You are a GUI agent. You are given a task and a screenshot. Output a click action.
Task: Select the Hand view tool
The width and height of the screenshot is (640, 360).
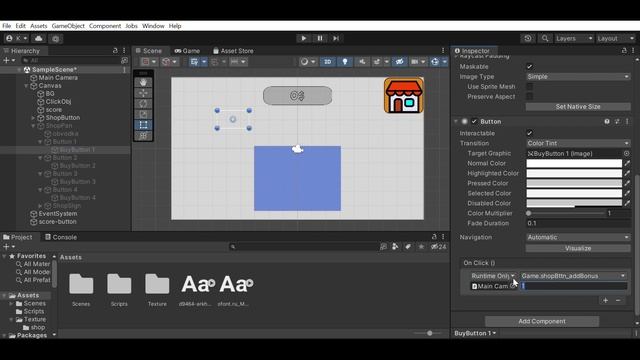click(x=143, y=82)
